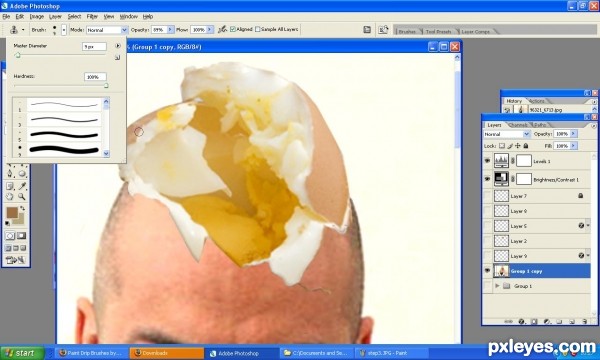
Task: Select the Zoom magnifier tool
Action: pos(22,197)
